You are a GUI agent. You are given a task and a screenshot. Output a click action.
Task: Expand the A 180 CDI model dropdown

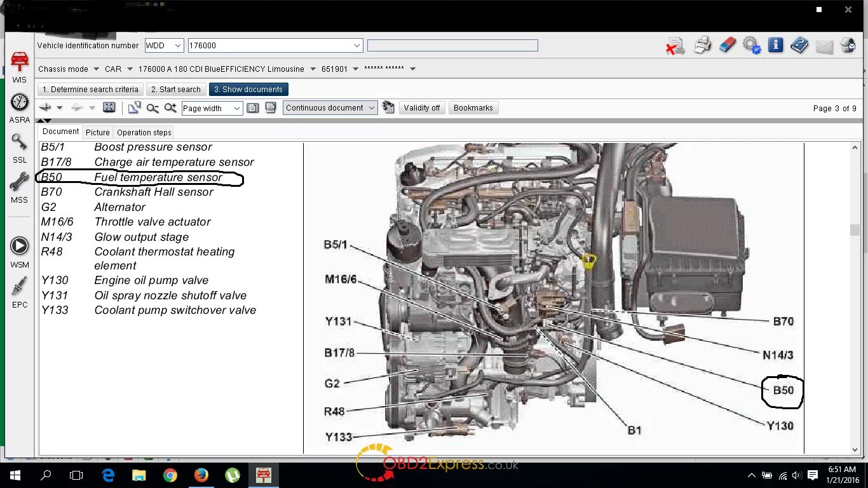coord(312,69)
